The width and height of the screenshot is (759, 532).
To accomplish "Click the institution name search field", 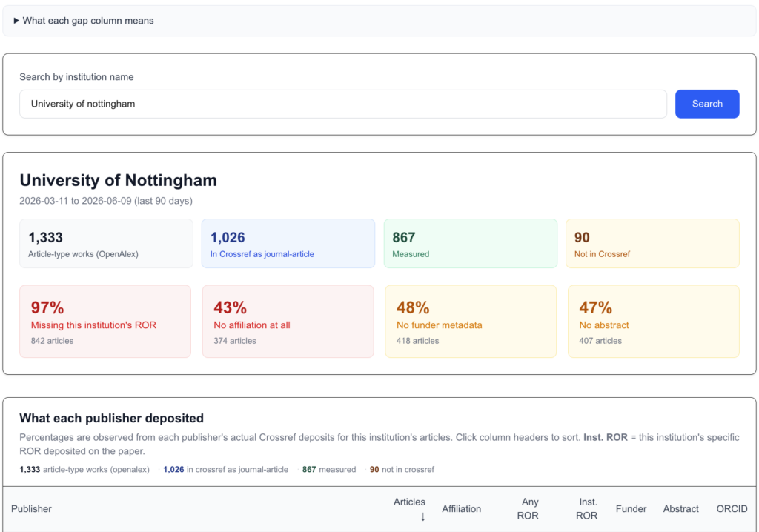I will coord(343,104).
